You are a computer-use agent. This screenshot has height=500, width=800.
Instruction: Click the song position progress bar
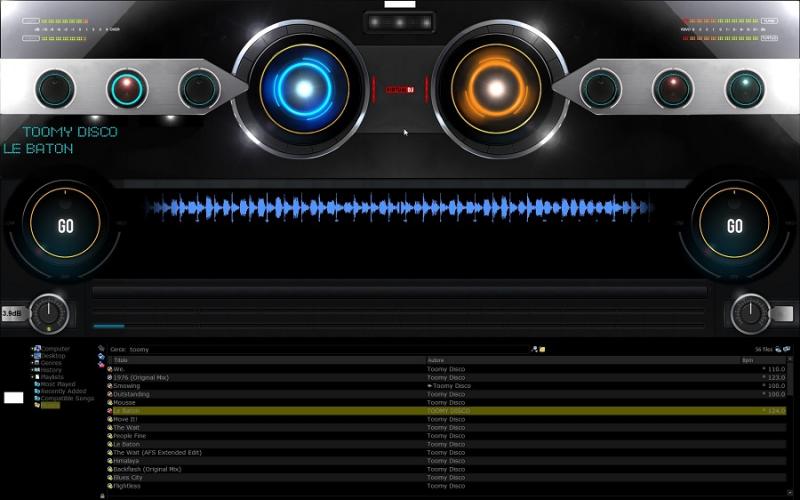tap(398, 326)
